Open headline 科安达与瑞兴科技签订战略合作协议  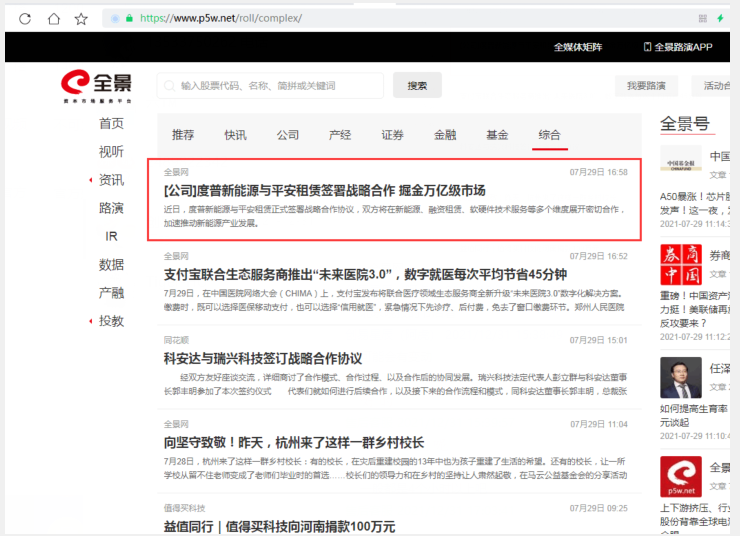pos(263,359)
